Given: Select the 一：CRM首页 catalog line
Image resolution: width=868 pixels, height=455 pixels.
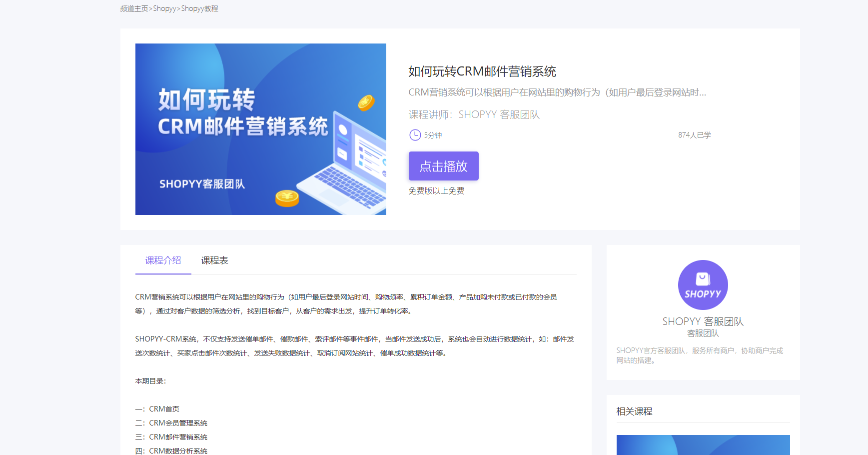Looking at the screenshot, I should point(157,409).
